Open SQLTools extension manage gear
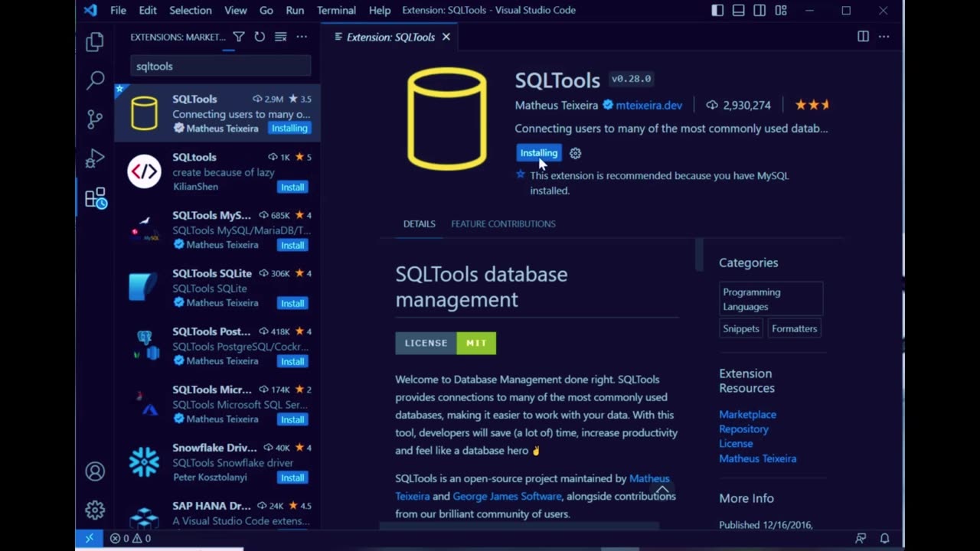 point(575,153)
